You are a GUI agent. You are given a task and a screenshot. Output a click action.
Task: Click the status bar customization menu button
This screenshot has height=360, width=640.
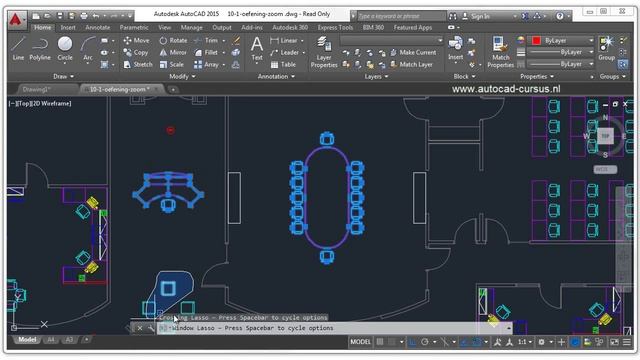[x=627, y=342]
